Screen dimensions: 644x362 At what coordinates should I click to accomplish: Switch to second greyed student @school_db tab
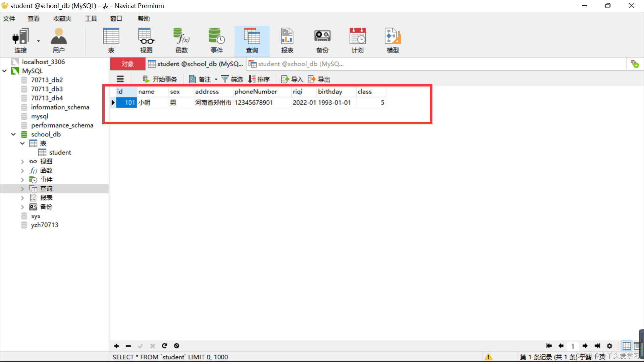297,64
